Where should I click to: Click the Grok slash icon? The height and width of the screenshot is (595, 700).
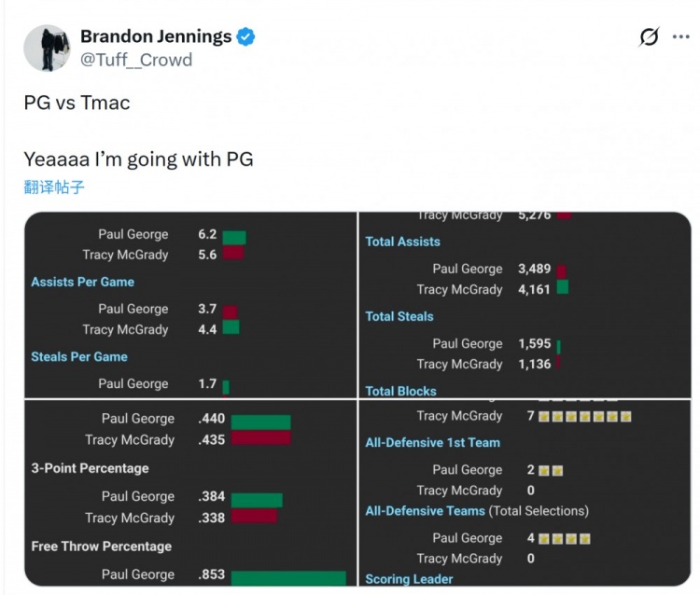(649, 37)
